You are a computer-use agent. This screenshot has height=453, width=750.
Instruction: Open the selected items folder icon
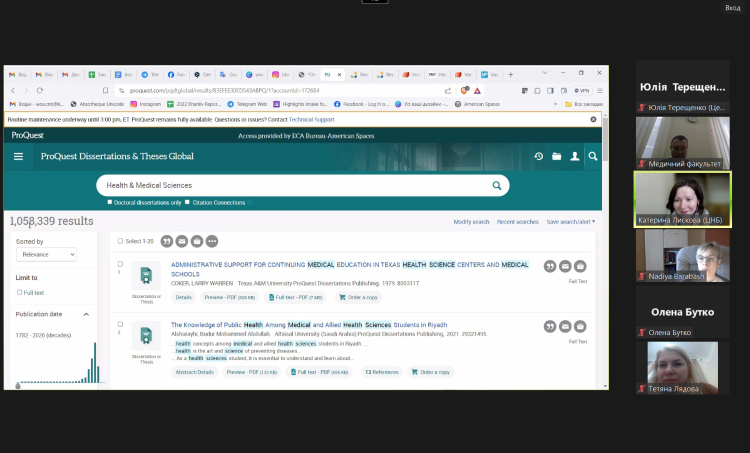556,156
